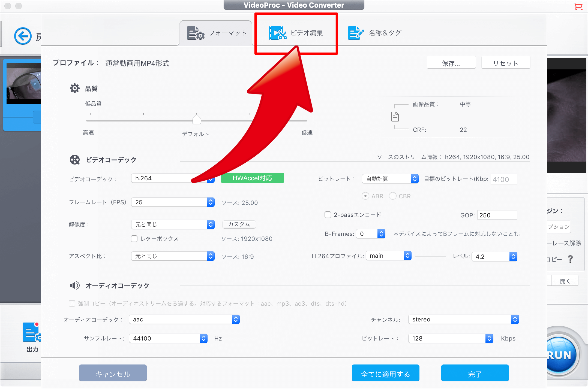Click the 開く button in background window
Viewport: 588px width, 389px height.
(565, 281)
